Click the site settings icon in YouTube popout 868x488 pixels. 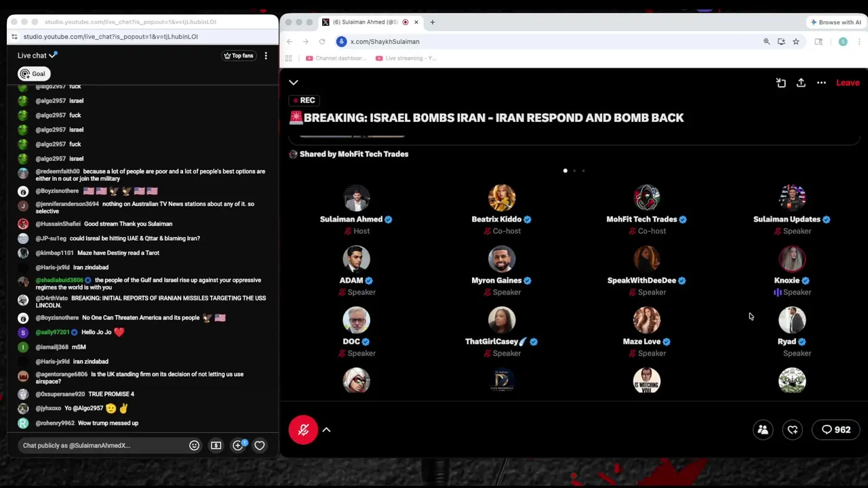(16, 37)
